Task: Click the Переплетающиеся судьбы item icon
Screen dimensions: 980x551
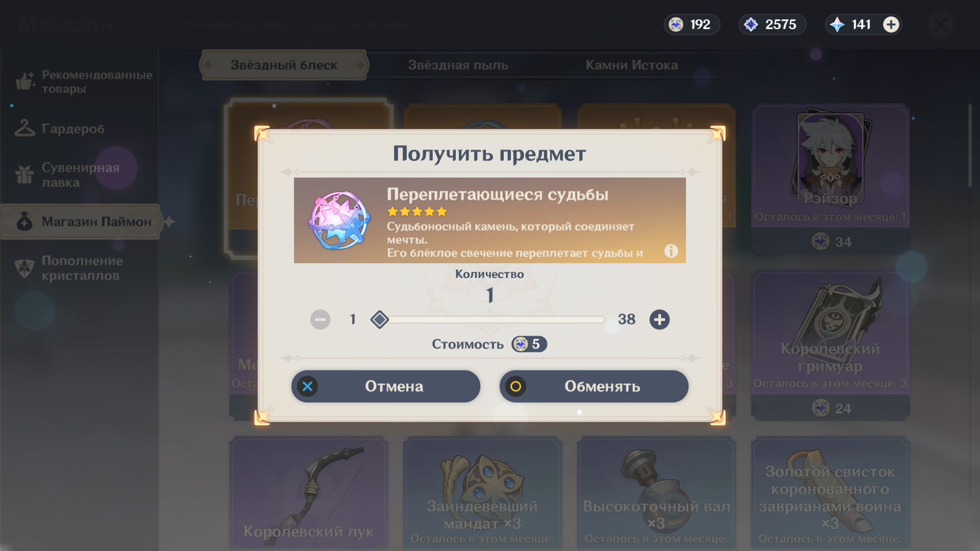Action: click(x=339, y=220)
